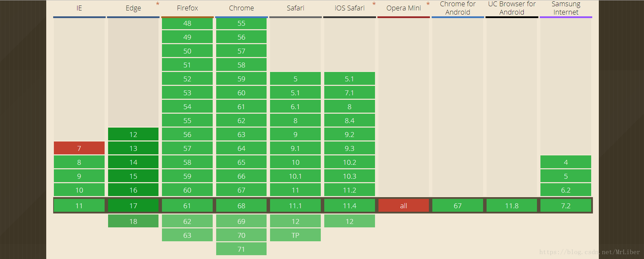Click the upcoming Chrome version 71 cell
Screen dimensions: 644x259
pos(242,249)
